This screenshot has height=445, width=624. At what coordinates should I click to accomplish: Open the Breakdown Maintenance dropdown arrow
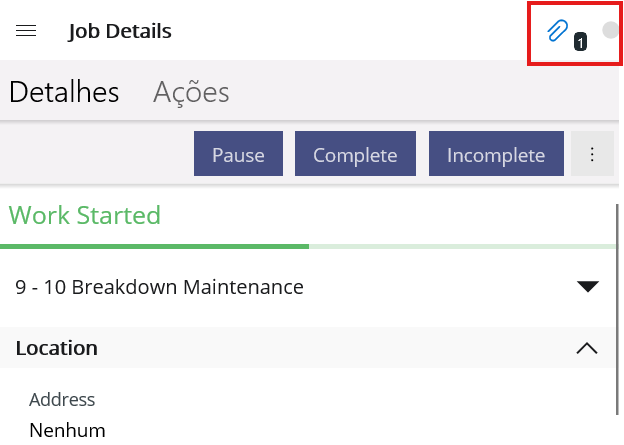(x=588, y=287)
